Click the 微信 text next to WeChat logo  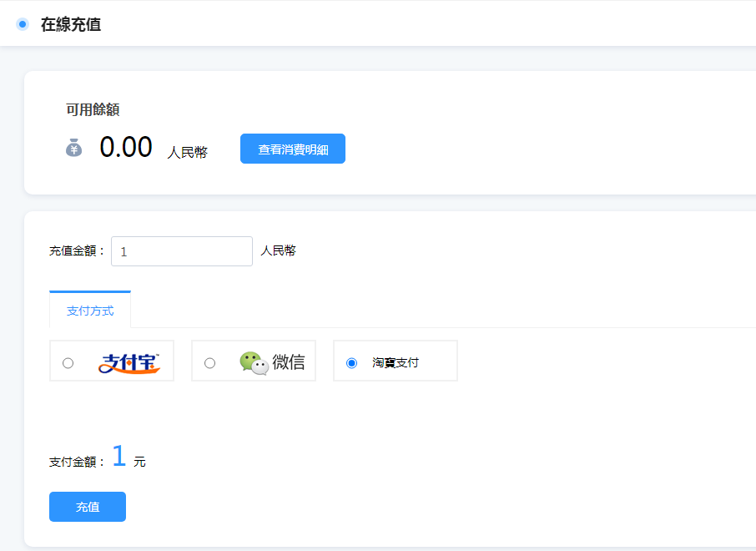(289, 362)
